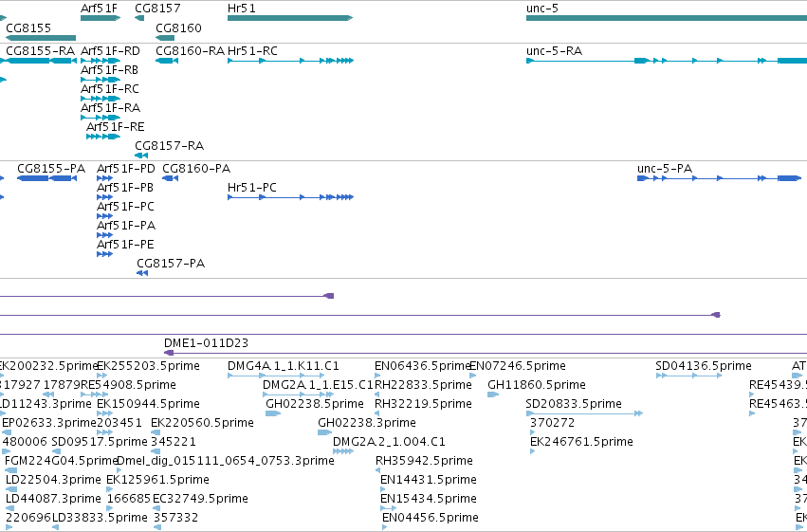This screenshot has width=807, height=532.
Task: Select protein Arf51F-PA
Action: (x=104, y=235)
